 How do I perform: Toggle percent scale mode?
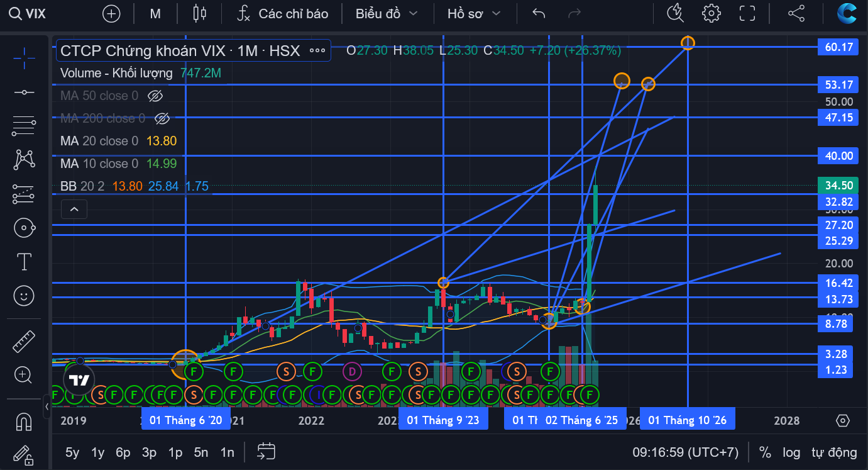(x=765, y=452)
